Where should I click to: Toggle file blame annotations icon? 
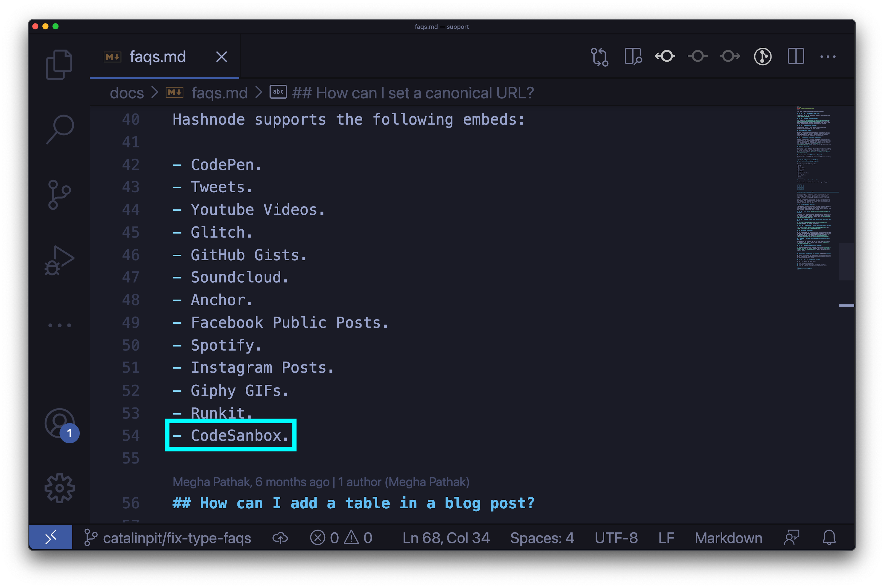pos(762,57)
